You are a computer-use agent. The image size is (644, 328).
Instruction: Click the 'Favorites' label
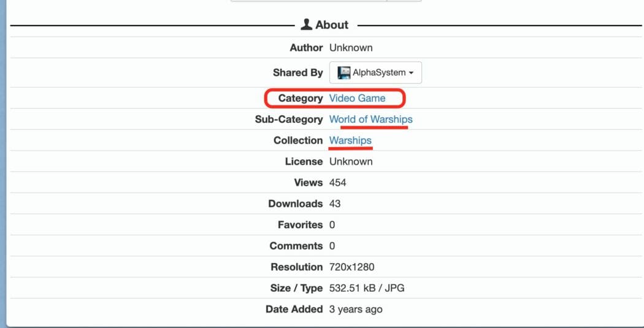pos(301,225)
